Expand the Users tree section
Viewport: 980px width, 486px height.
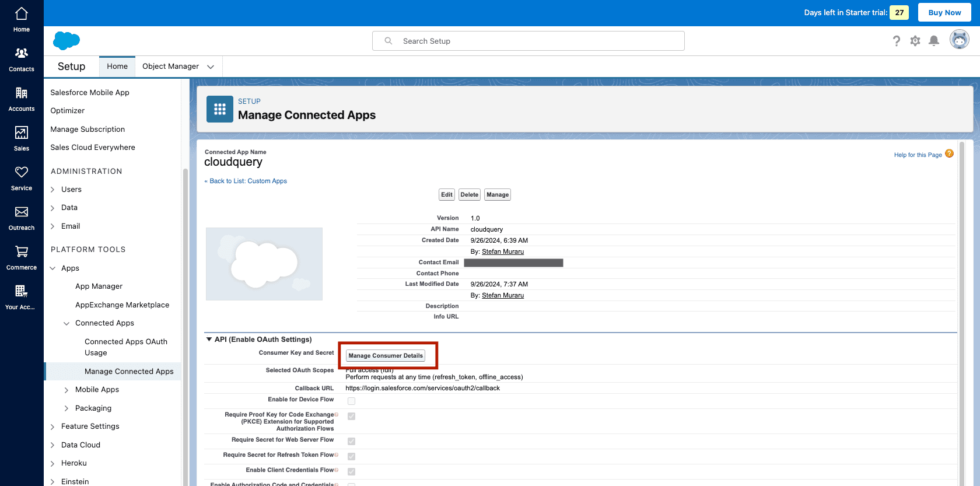point(52,190)
